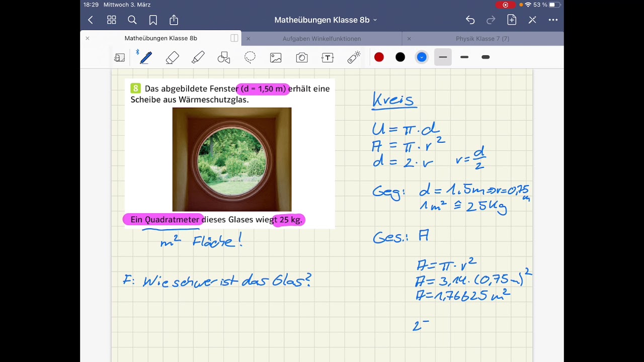The width and height of the screenshot is (644, 362).
Task: Switch to the Physik Klasse 7 (7) tab
Action: coord(482,39)
